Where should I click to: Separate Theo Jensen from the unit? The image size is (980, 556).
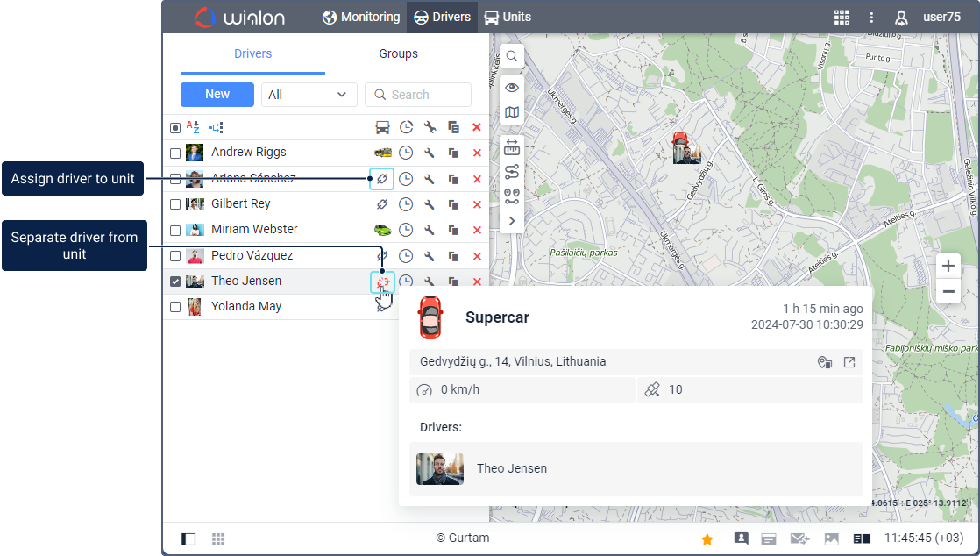pyautogui.click(x=382, y=282)
